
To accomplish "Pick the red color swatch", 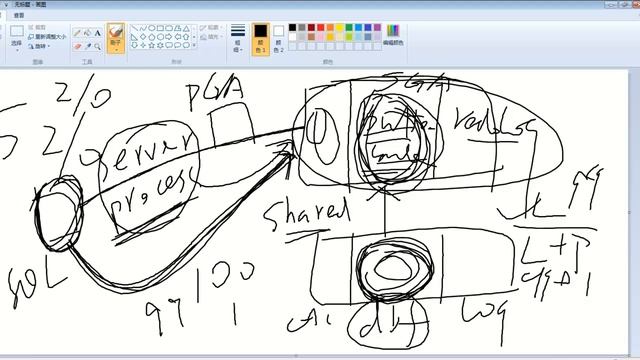I will (320, 27).
